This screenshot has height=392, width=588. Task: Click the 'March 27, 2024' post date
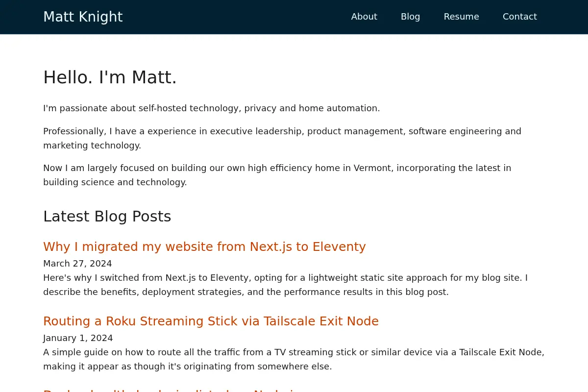click(77, 264)
